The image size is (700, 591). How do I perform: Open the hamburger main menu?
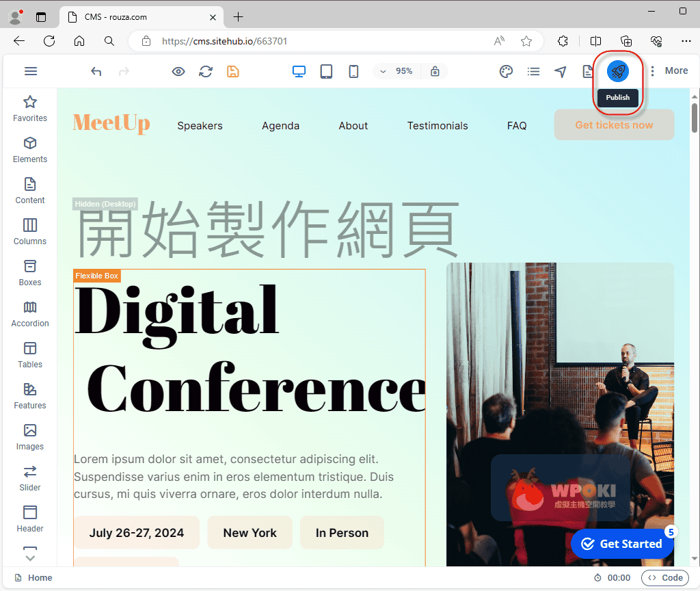pyautogui.click(x=31, y=71)
